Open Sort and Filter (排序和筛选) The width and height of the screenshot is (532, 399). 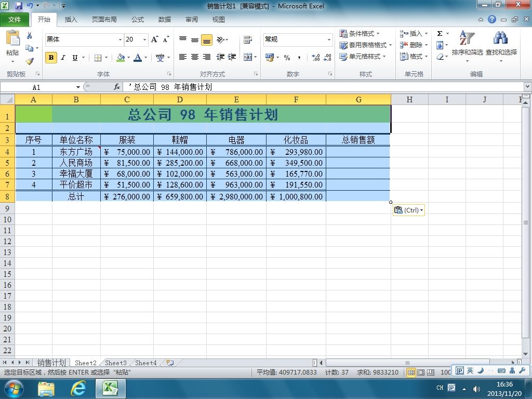[467, 46]
